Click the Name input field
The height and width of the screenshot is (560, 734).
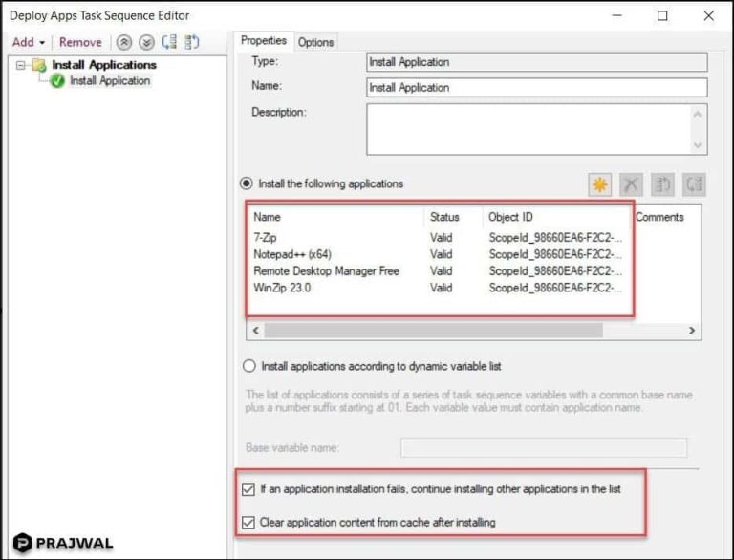537,88
